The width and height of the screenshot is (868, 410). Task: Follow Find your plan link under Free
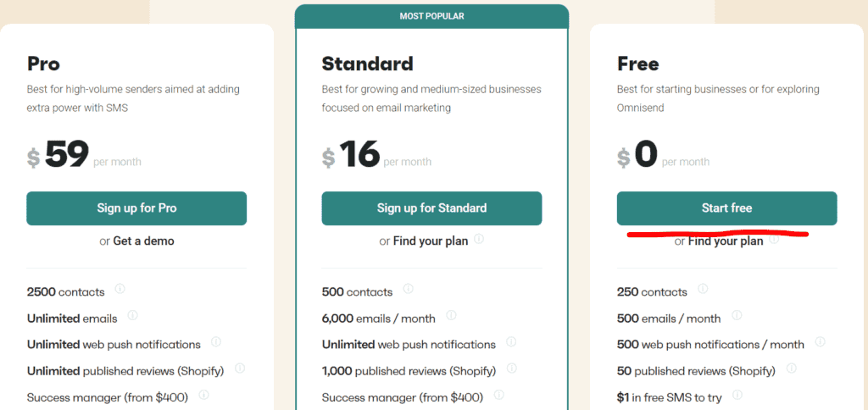726,241
